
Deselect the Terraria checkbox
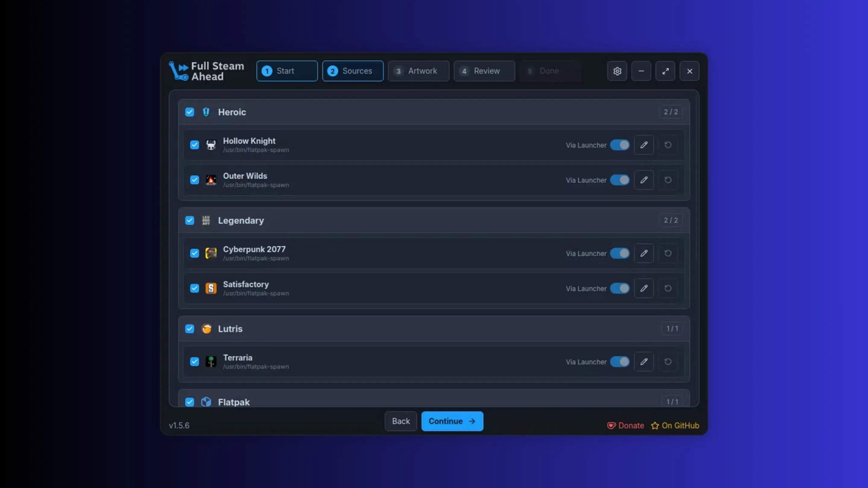(x=194, y=362)
